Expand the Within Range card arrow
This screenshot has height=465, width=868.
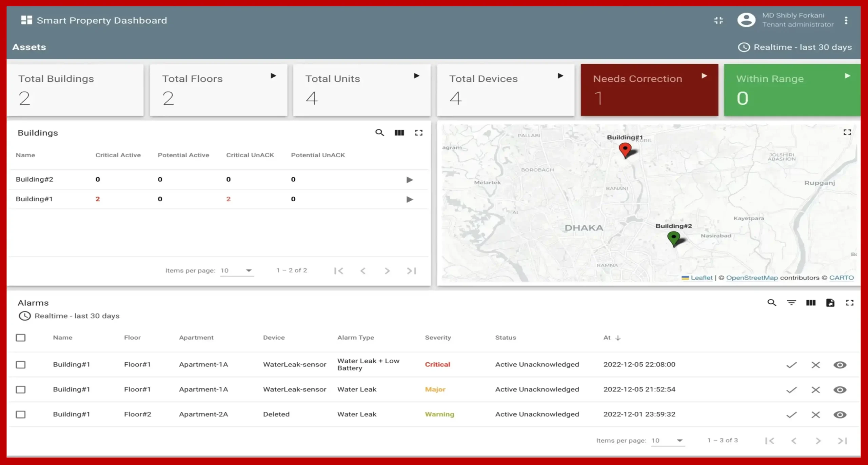coord(848,76)
